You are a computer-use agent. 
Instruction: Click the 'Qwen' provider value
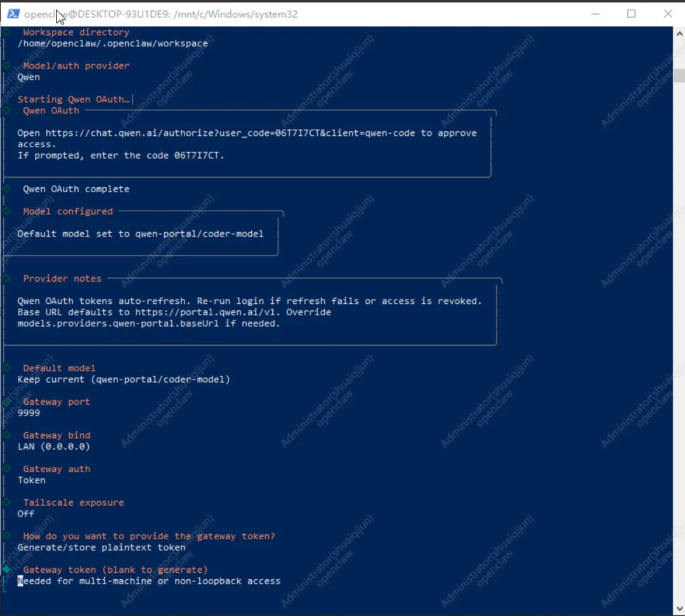pos(29,77)
